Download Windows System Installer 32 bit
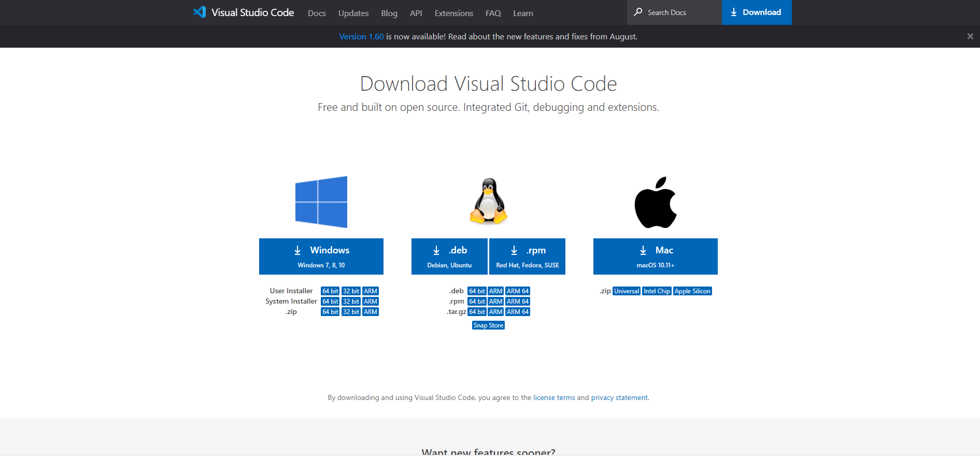 pos(351,302)
